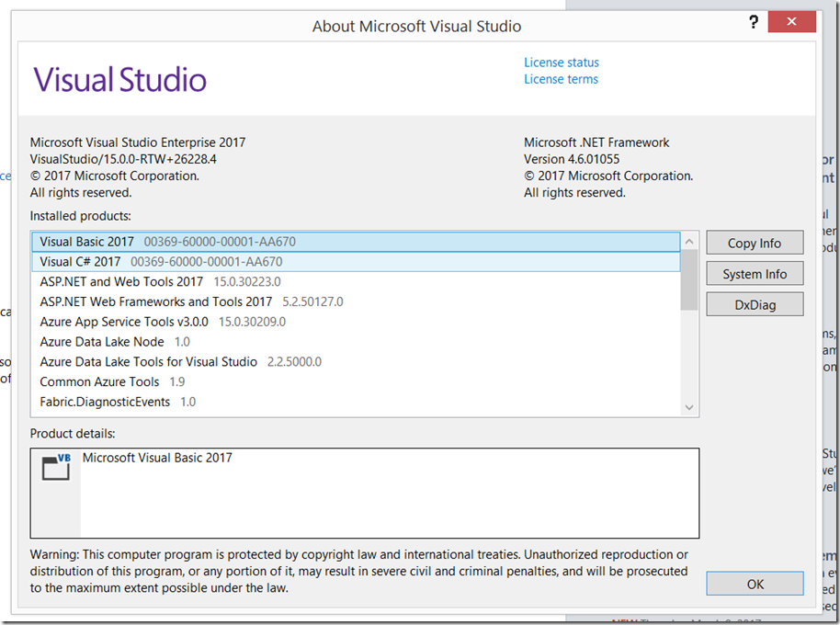
Task: Select Visual Basic 2017 in the list
Action: (87, 242)
